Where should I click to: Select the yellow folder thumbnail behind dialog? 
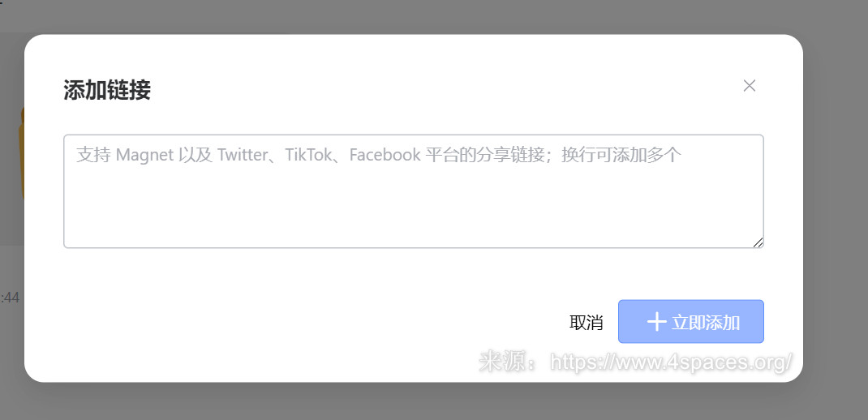[22, 154]
